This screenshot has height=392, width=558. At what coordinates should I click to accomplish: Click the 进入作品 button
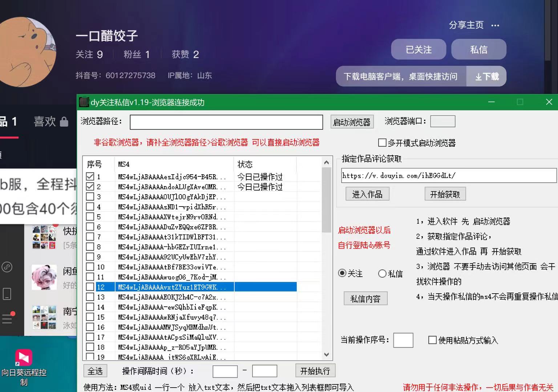click(x=367, y=194)
